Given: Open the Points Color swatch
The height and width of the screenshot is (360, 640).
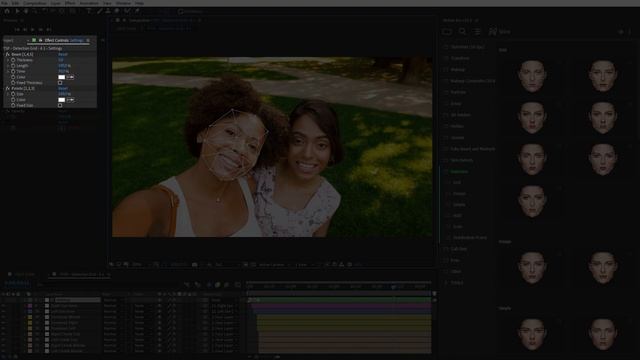Looking at the screenshot, I should 62,100.
